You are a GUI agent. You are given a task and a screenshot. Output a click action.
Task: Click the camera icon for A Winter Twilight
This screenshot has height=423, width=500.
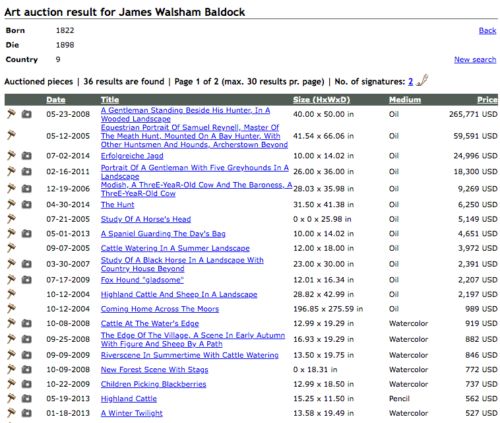click(27, 413)
